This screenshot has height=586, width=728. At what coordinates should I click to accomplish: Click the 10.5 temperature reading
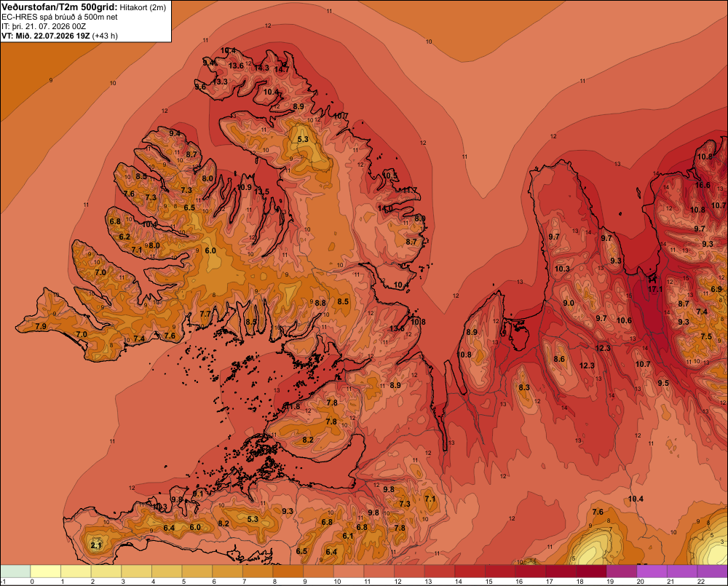390,175
